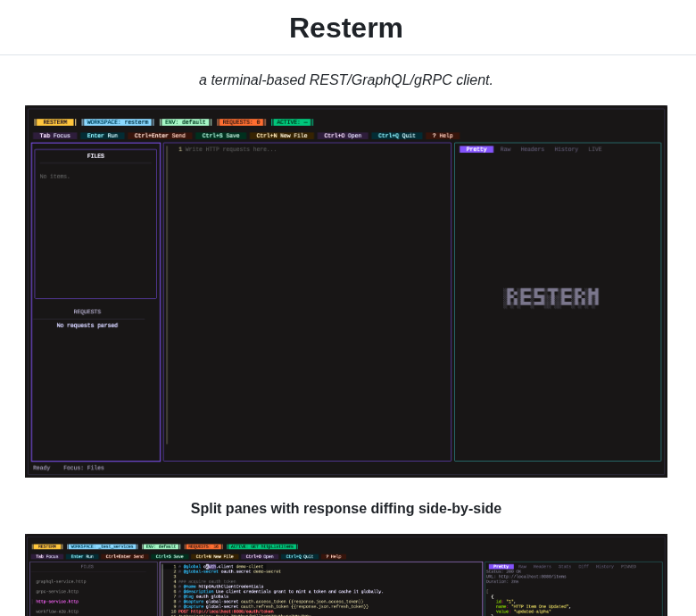Click the 'WORKSPACE: _test_services' badge
This screenshot has width=696, height=616.
click(103, 546)
